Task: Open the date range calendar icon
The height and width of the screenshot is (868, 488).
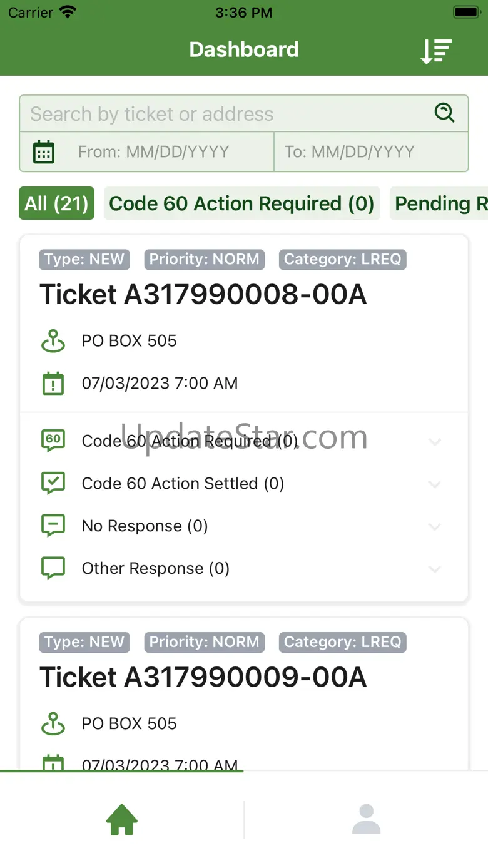Action: click(x=44, y=152)
